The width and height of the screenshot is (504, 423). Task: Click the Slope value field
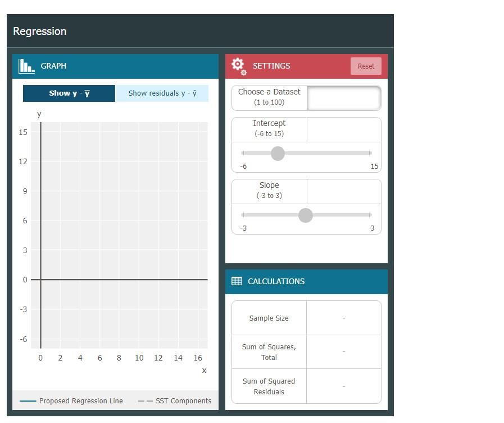tap(344, 191)
